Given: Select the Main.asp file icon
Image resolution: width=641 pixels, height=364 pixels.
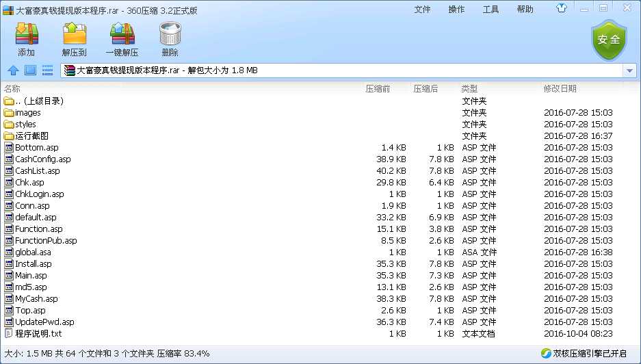Looking at the screenshot, I should click(9, 276).
